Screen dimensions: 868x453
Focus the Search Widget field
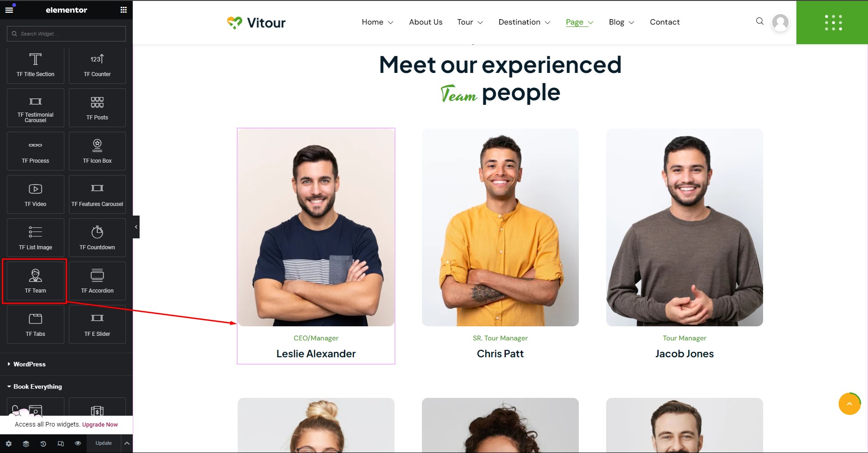pos(66,34)
